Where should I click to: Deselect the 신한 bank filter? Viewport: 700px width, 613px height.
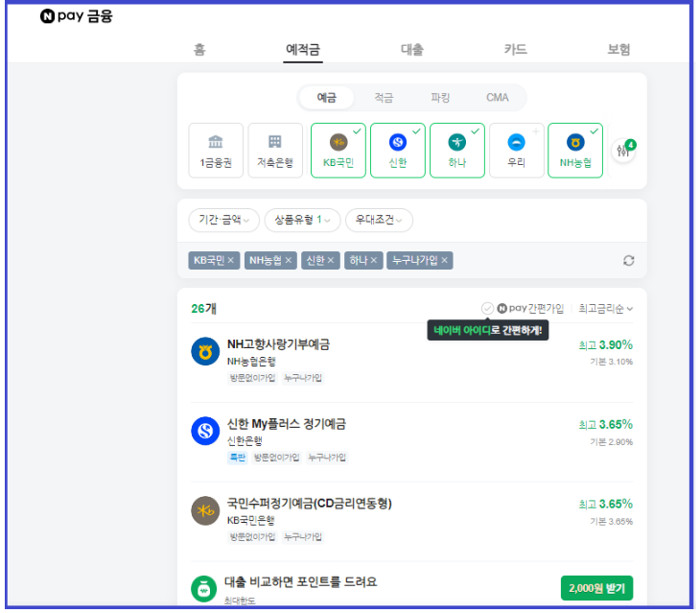point(398,151)
